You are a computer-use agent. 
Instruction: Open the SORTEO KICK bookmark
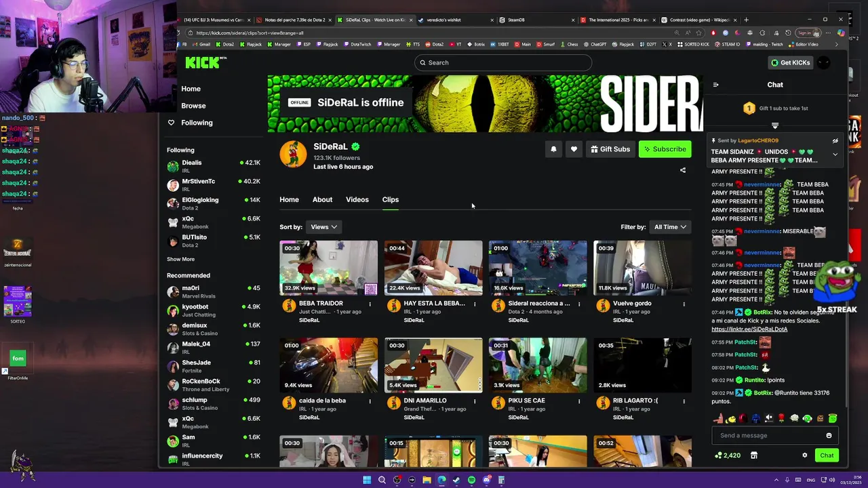[x=693, y=44]
